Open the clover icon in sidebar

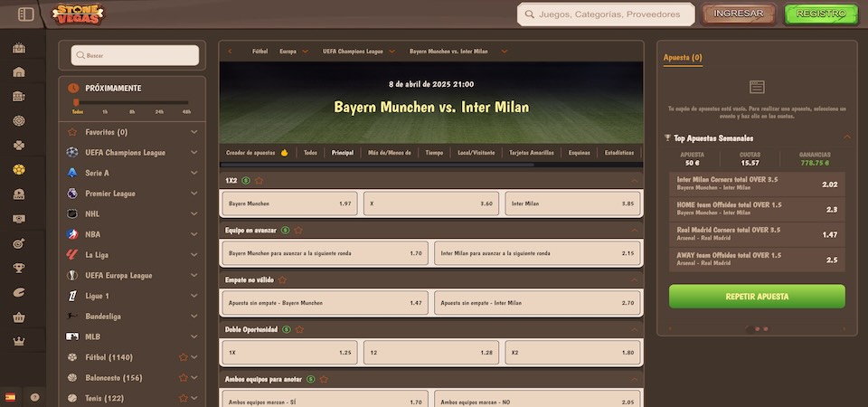pos(19,145)
